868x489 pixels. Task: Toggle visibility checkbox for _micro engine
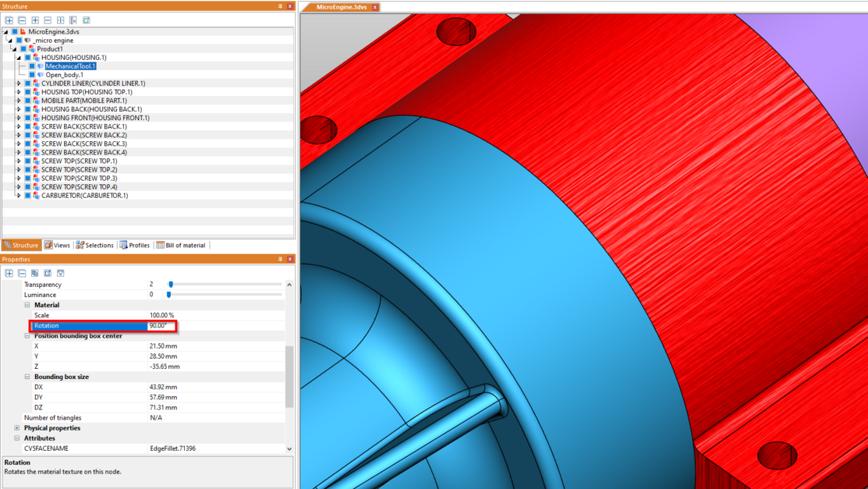pos(19,41)
